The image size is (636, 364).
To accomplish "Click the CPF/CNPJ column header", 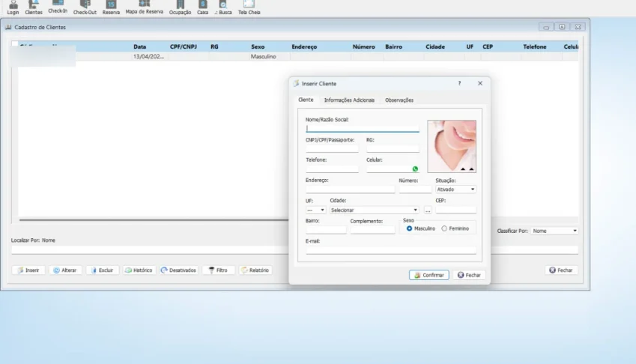I will click(x=184, y=46).
